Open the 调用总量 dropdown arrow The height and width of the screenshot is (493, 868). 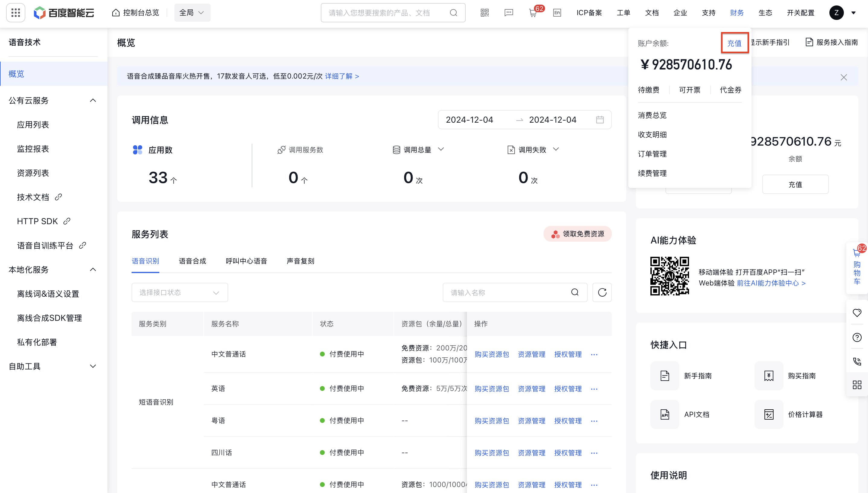tap(441, 149)
